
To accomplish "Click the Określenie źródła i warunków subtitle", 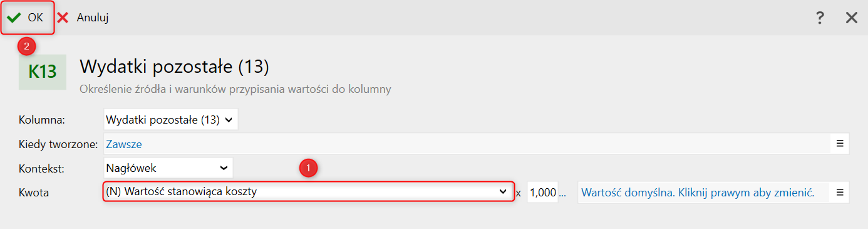I will [235, 89].
